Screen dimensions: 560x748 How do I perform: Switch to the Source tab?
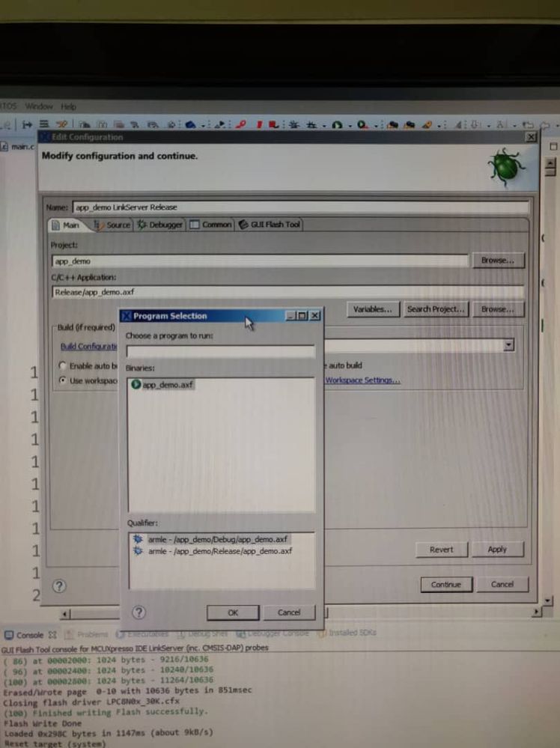112,225
